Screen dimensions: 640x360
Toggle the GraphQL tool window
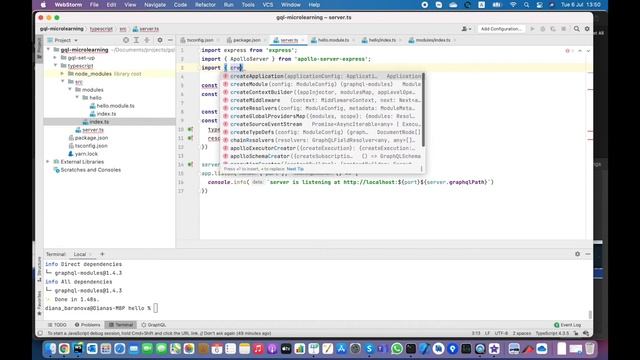pos(153,325)
